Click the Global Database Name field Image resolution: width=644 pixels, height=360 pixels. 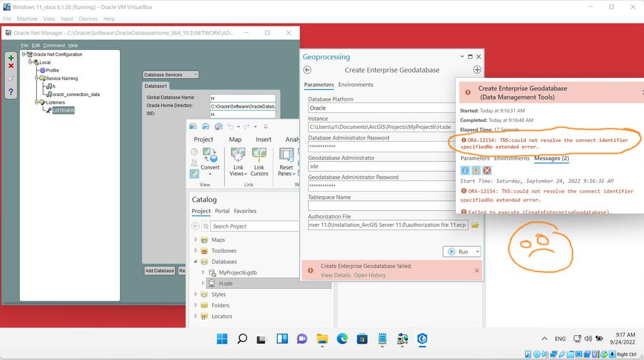click(242, 98)
